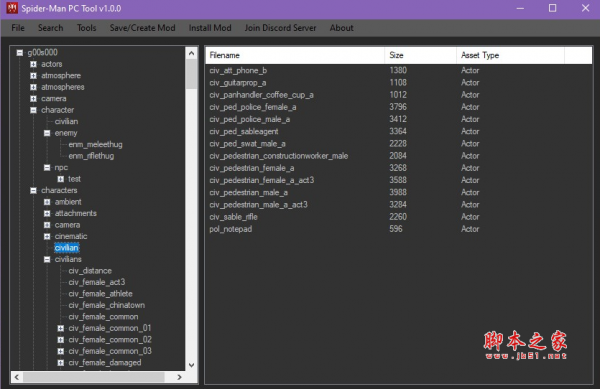This screenshot has width=600, height=389.
Task: Select the pol_notepad file row
Action: point(398,229)
